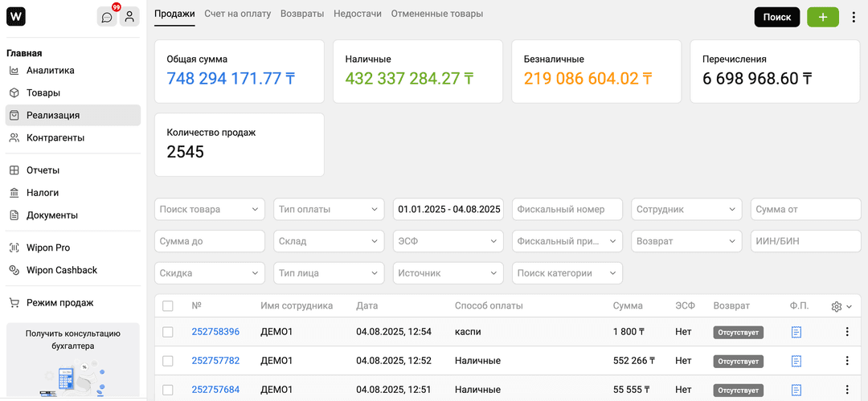The width and height of the screenshot is (868, 401).
Task: Check the box for sale 252757782
Action: pos(168,361)
